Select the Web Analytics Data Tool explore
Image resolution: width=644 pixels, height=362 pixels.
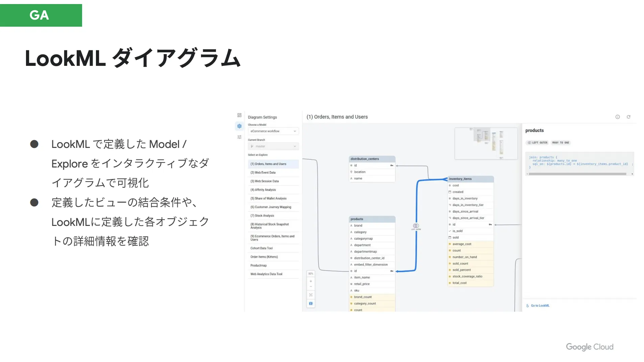tap(273, 274)
